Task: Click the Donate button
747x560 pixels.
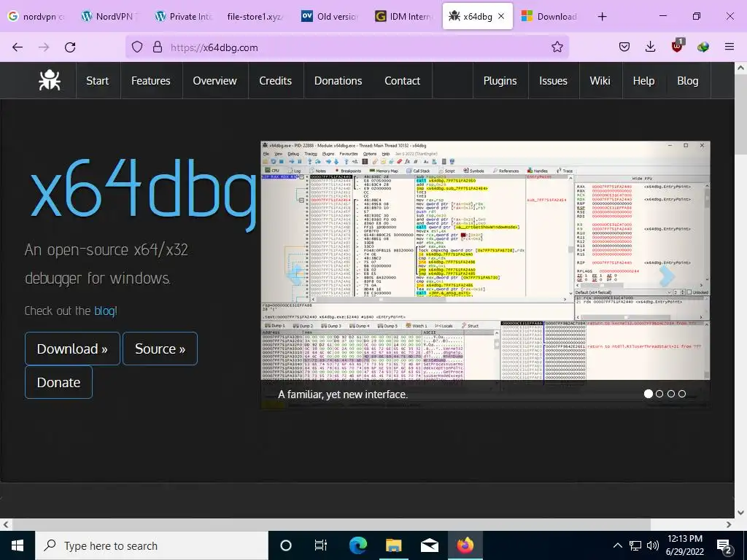Action: point(58,382)
